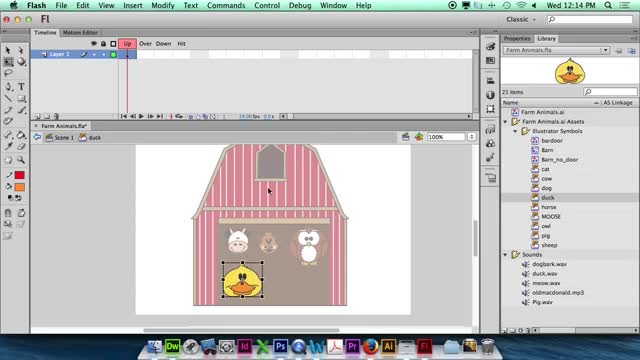Click the New Layer icon in timeline
This screenshot has width=640, height=360.
(38, 116)
